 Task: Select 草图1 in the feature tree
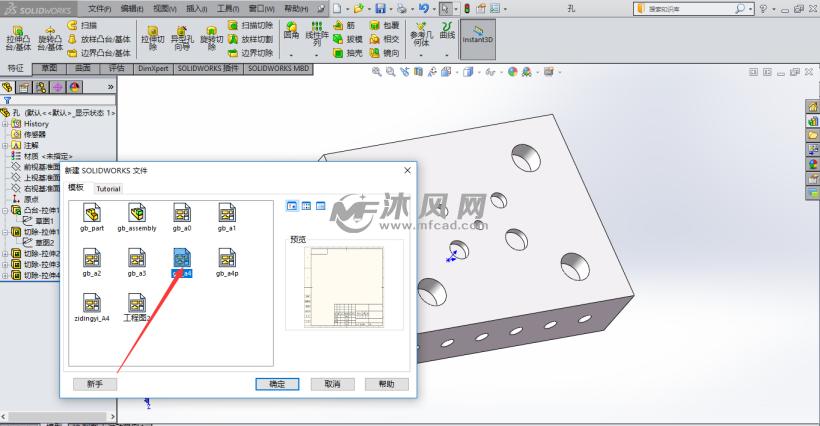point(40,221)
